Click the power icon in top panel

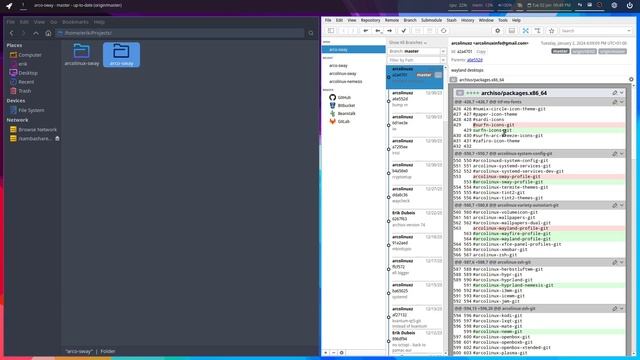coord(629,5)
